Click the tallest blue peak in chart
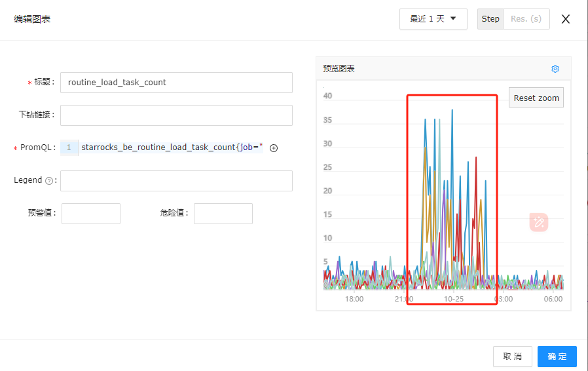The image size is (588, 371). [452, 110]
